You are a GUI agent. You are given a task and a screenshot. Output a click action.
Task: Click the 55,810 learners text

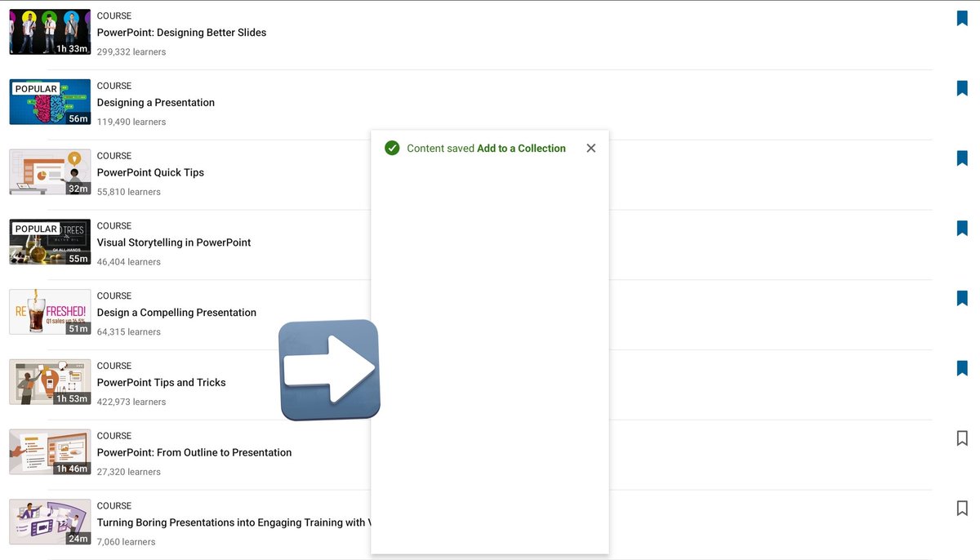(129, 192)
